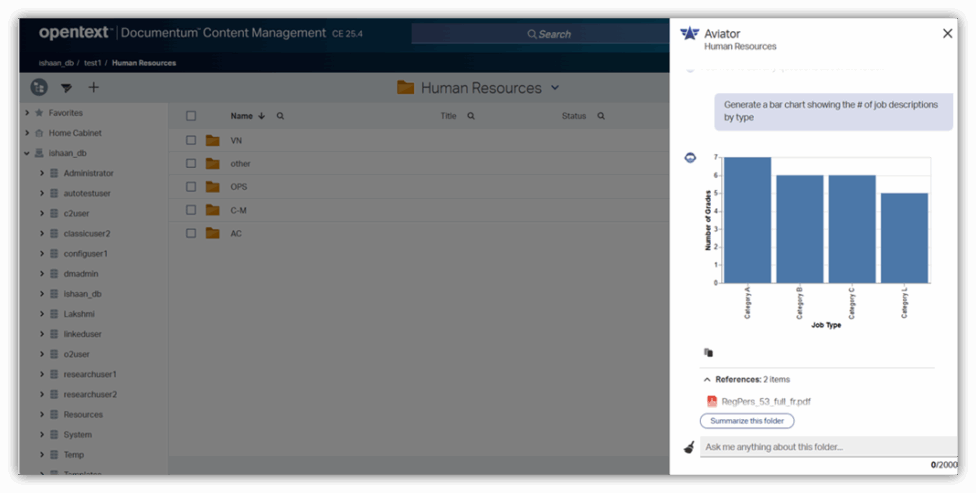The width and height of the screenshot is (976, 493).
Task: Check the other folder checkbox
Action: pos(191,163)
